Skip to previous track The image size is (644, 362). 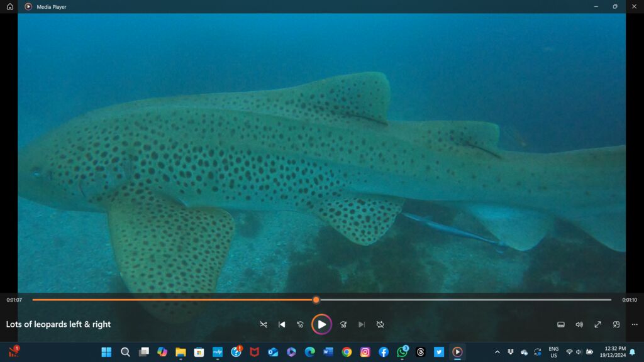(282, 324)
